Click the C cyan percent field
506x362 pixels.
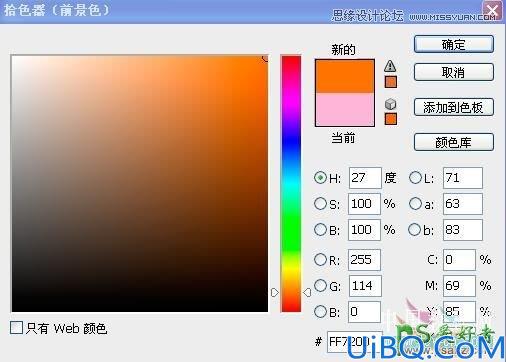[459, 260]
